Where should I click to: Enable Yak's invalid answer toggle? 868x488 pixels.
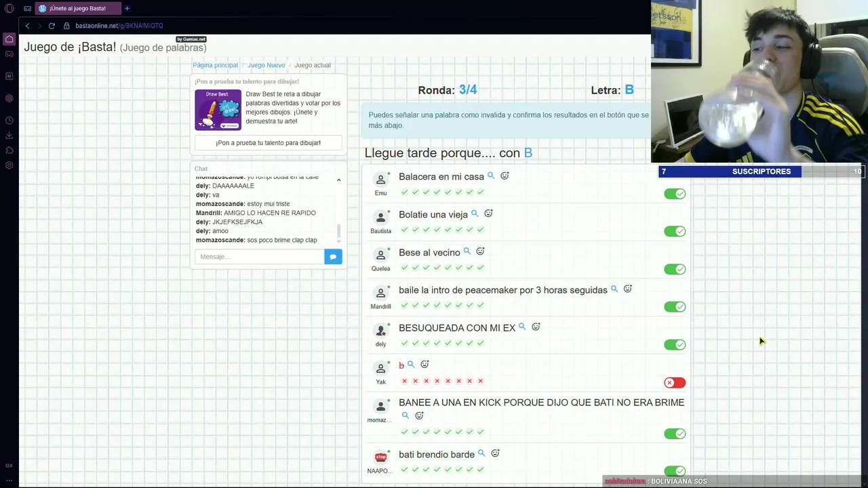[x=675, y=382]
